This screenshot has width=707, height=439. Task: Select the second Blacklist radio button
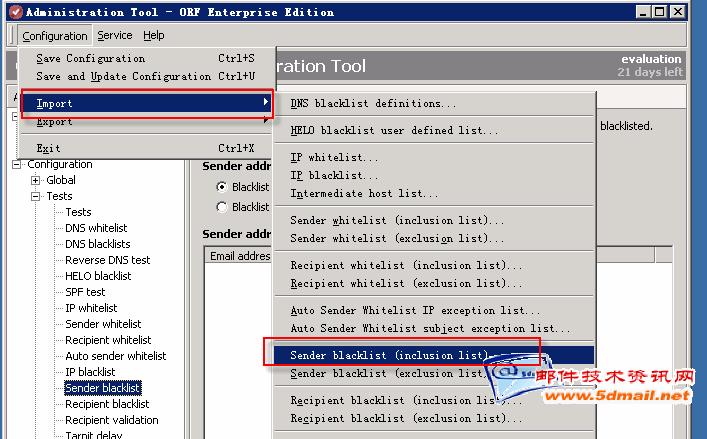point(222,207)
